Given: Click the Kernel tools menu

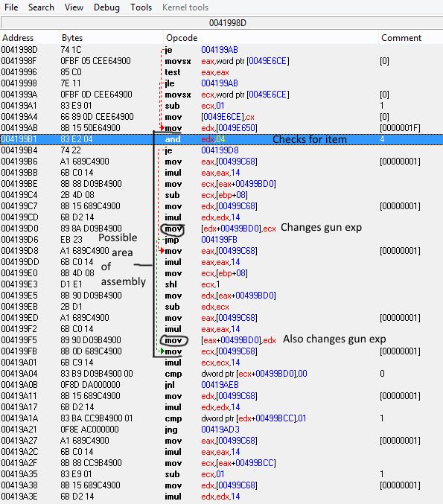Looking at the screenshot, I should (185, 7).
